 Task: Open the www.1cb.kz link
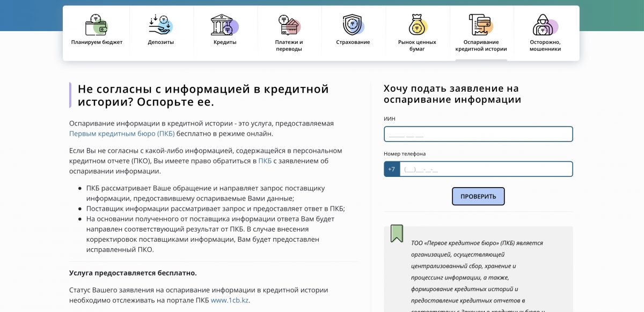230,300
